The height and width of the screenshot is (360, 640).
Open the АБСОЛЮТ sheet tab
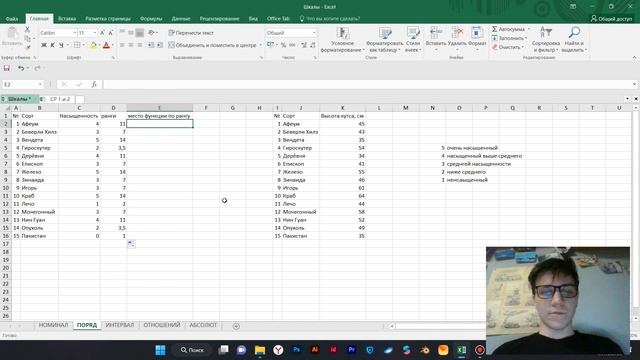point(203,325)
